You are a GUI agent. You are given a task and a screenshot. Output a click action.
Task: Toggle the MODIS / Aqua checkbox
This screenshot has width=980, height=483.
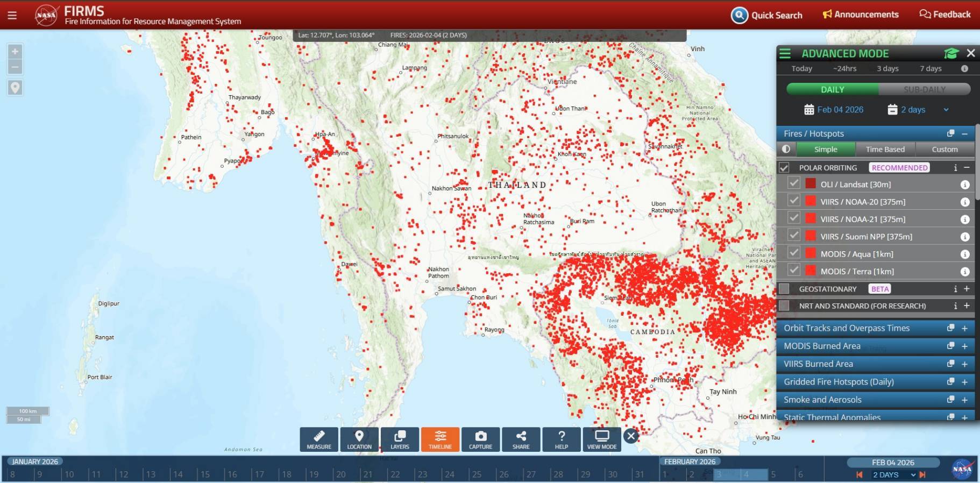794,253
